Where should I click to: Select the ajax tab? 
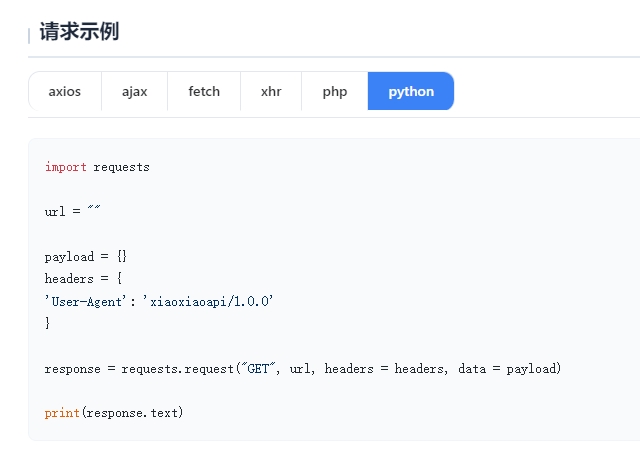tap(135, 91)
